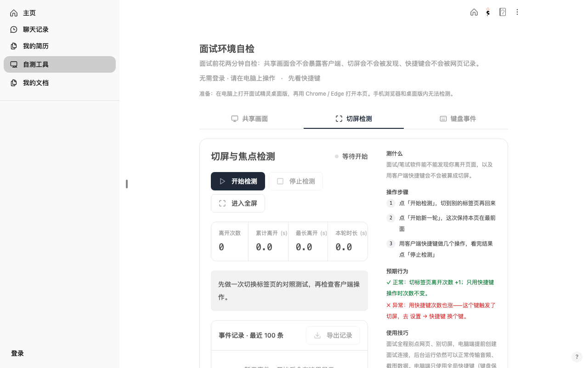Click the 本轮时长 (s) value
The width and height of the screenshot is (588, 368).
point(344,247)
